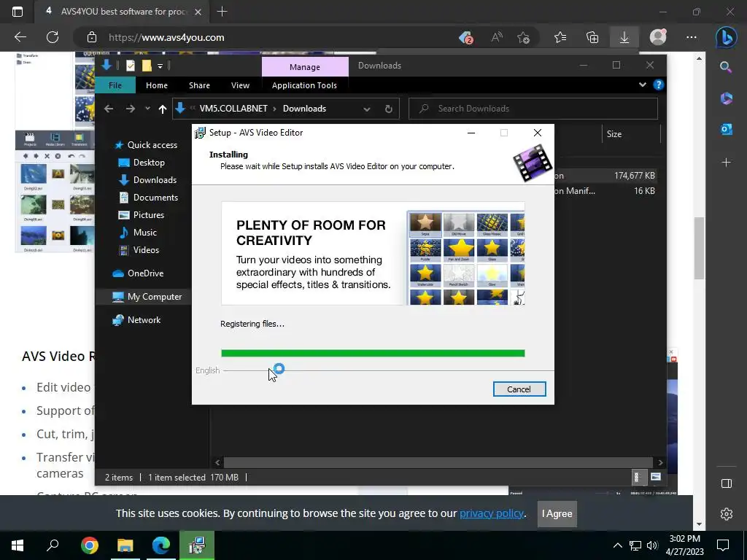Open Outlook icon in Edge sidebar
This screenshot has height=560, width=747.
tap(727, 129)
